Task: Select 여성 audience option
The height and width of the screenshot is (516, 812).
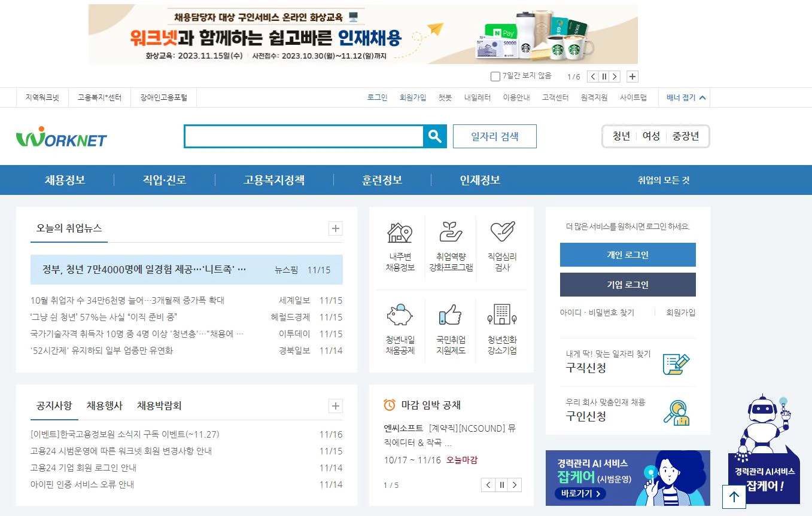Action: (651, 136)
